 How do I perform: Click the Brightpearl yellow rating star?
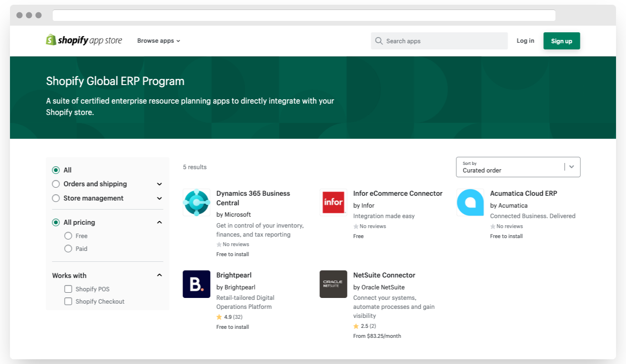219,317
